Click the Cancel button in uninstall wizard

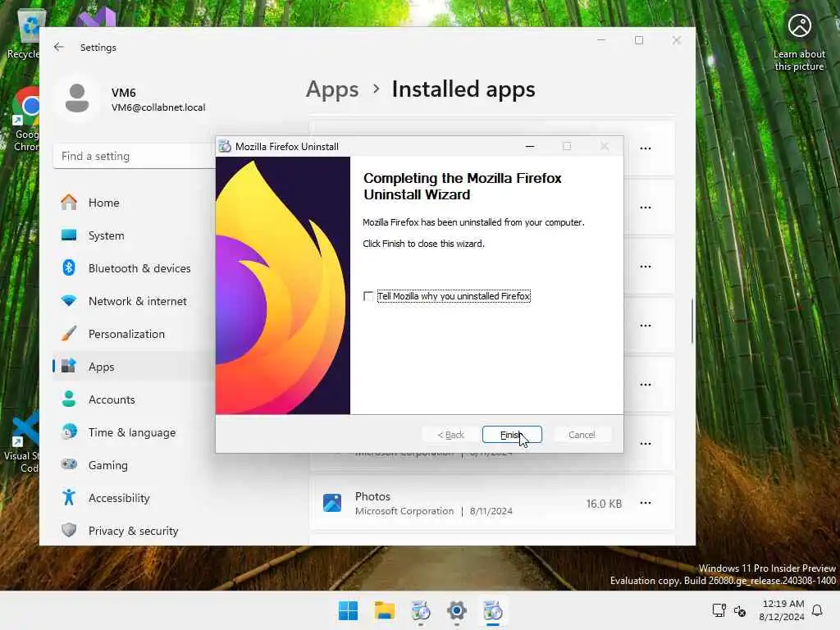coord(582,435)
